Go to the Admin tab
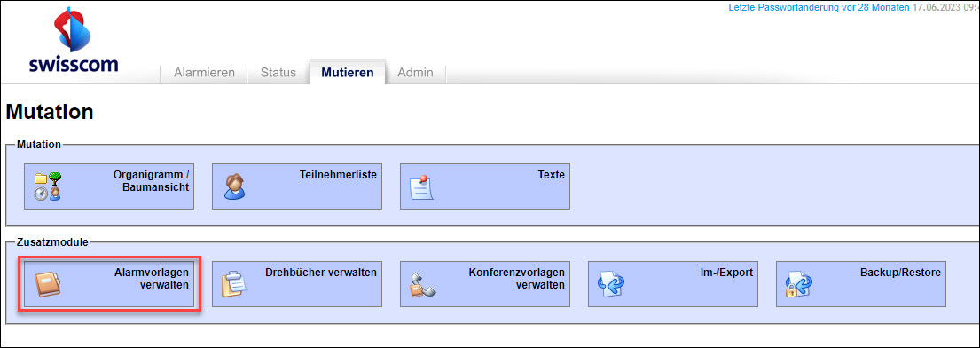Viewport: 980px width, 348px height. point(416,73)
